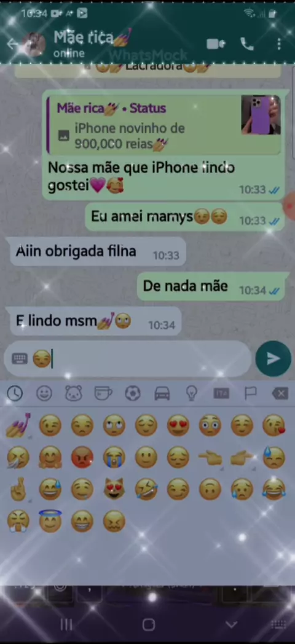Select the animals bear emoji category
Viewport: 295px width, 644px height.
(74, 393)
